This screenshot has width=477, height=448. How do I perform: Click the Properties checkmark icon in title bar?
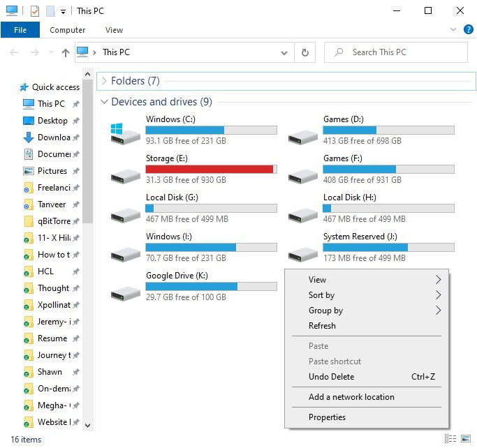(x=35, y=11)
